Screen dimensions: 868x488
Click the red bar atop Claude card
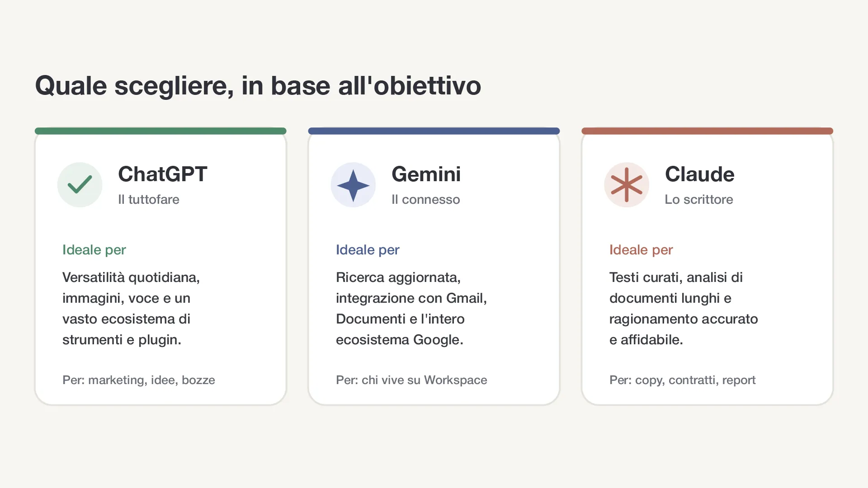click(x=708, y=131)
